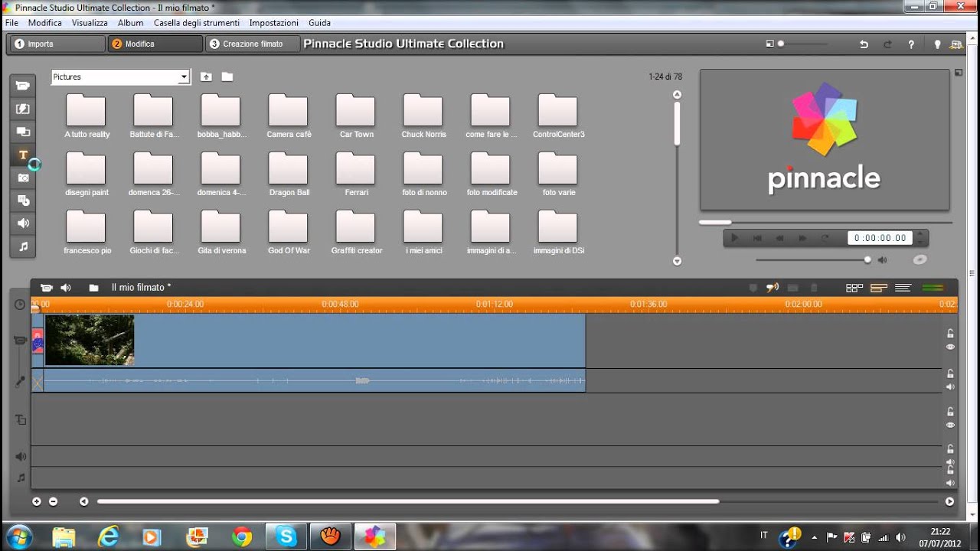Open the Disc menus album section
The image size is (980, 551).
(23, 201)
